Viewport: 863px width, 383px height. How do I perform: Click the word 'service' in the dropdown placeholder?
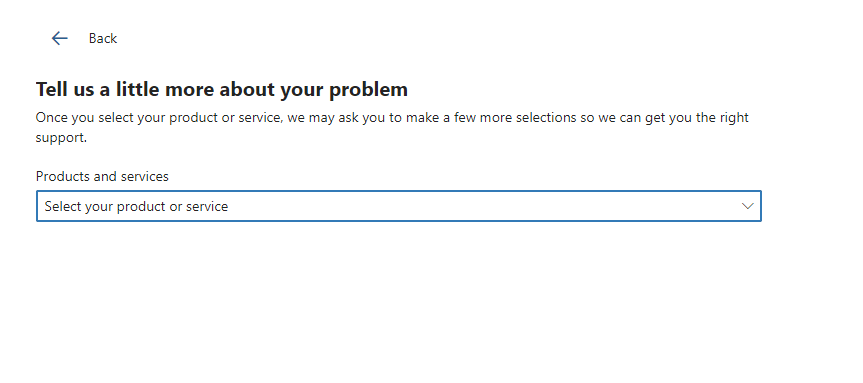(206, 206)
